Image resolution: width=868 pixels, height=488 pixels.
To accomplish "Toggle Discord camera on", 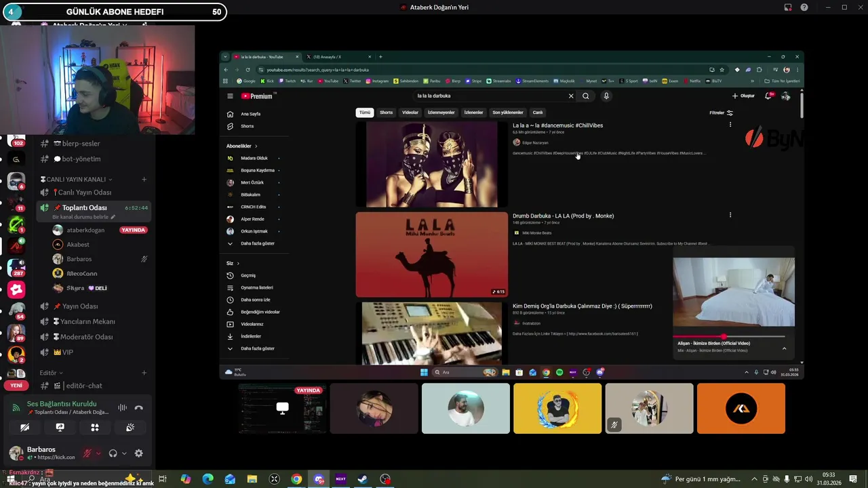I will (x=24, y=428).
